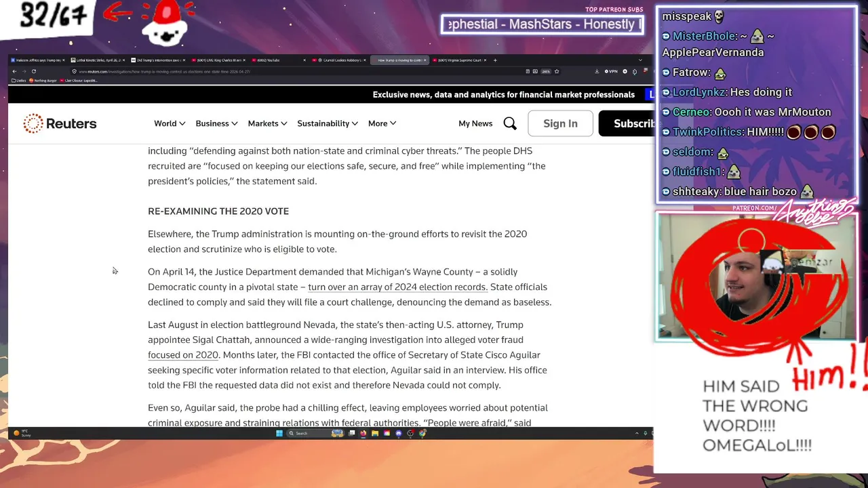Open the 'focused on 2020' link
Viewport: 868px width, 488px height.
click(183, 354)
